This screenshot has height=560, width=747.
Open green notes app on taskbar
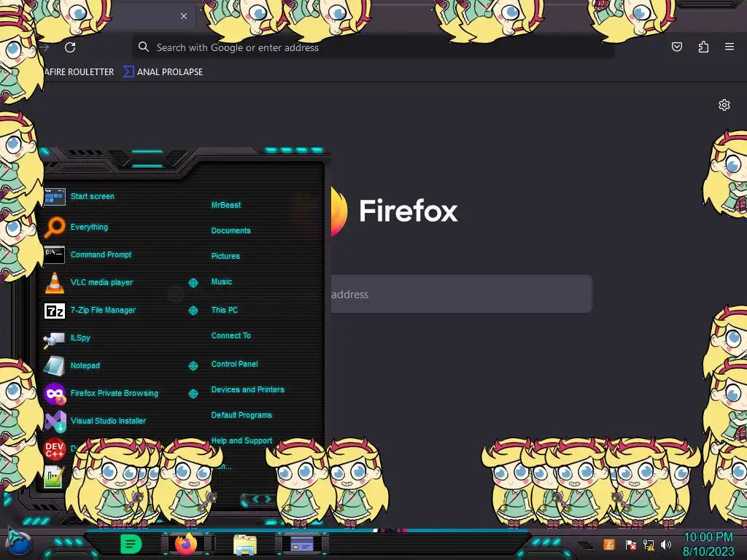(131, 544)
